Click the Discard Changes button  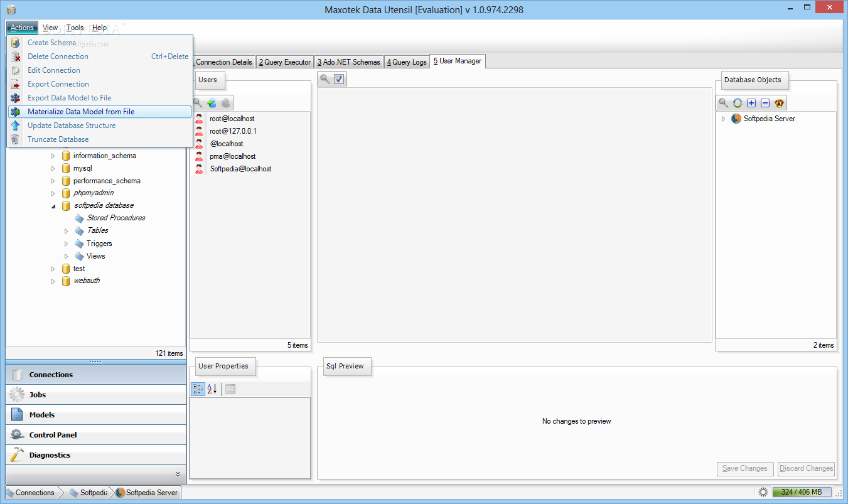point(807,468)
